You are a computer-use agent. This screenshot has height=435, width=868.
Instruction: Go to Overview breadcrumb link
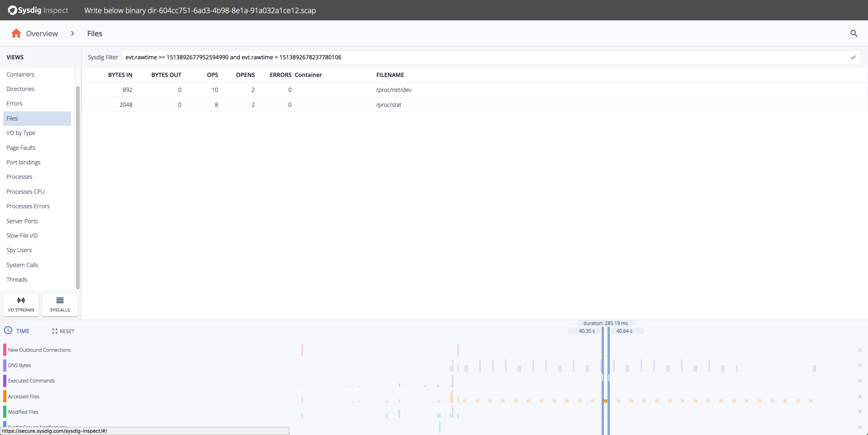pyautogui.click(x=42, y=33)
